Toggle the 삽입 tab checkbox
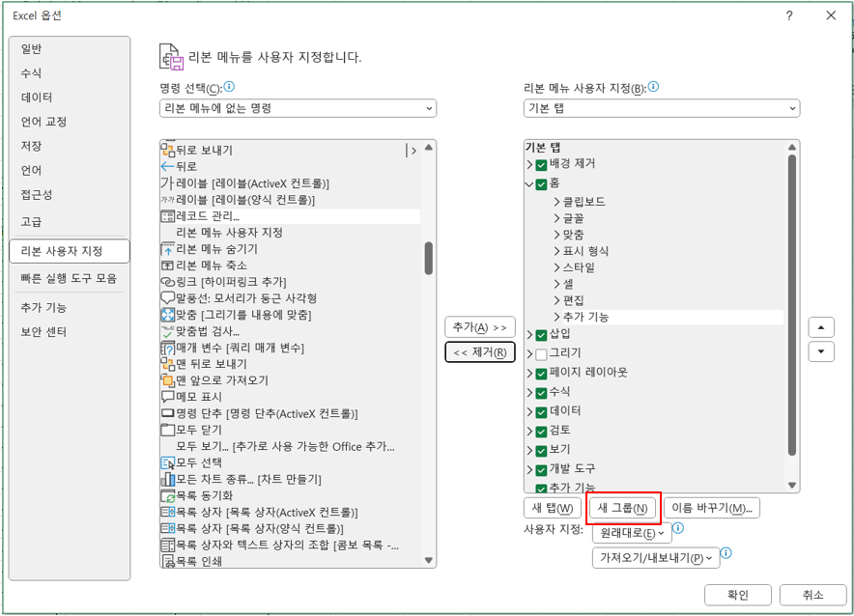 (x=541, y=335)
